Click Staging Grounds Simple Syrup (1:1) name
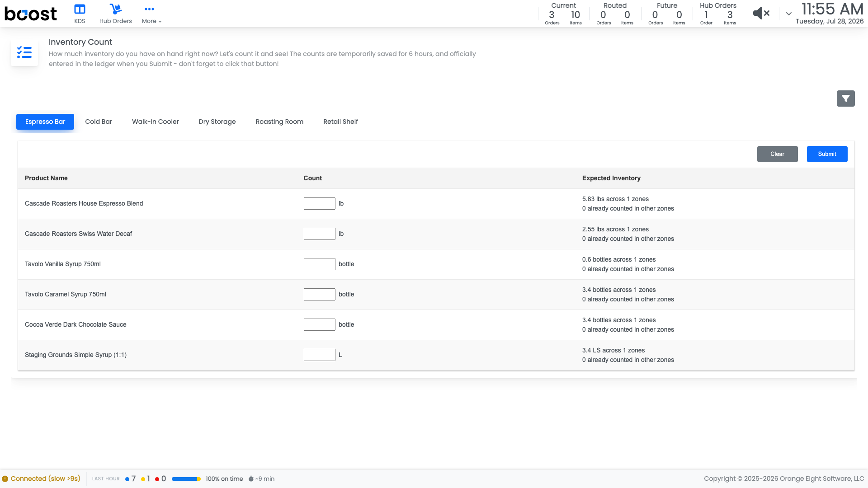The image size is (868, 488). click(76, 355)
